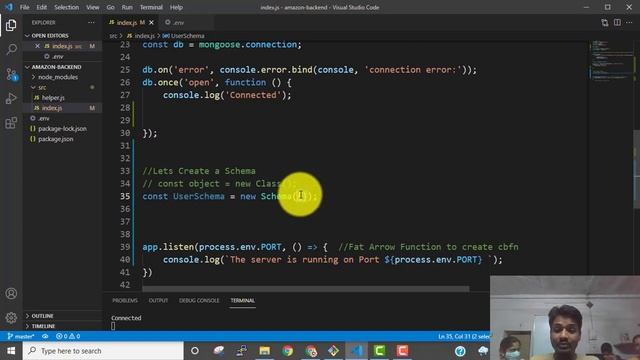
Task: Switch to the Output panel tab
Action: coord(158,300)
